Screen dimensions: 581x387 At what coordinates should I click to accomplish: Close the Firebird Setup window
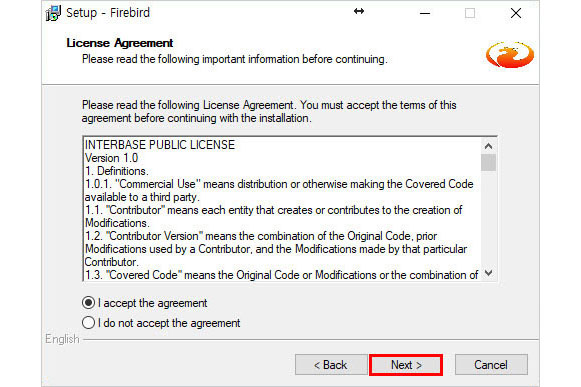[x=516, y=13]
